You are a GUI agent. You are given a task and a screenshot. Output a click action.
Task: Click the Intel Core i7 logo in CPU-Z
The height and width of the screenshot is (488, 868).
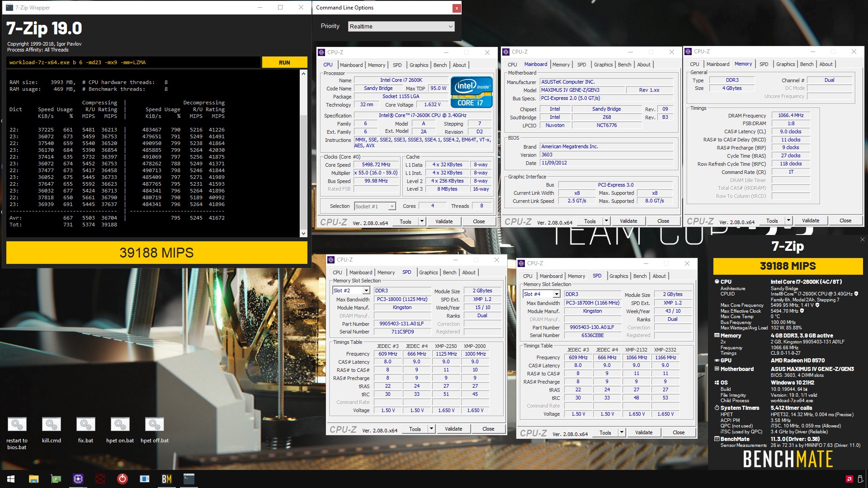[472, 92]
